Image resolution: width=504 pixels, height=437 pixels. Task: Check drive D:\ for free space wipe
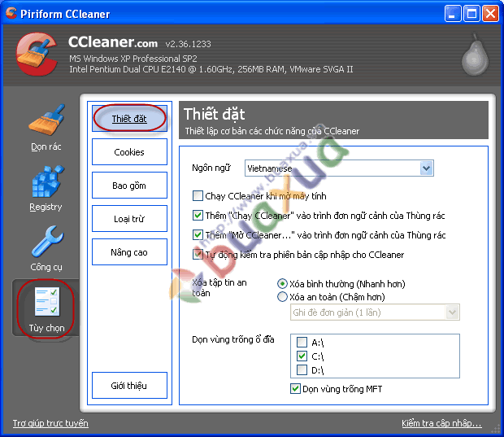pyautogui.click(x=302, y=369)
